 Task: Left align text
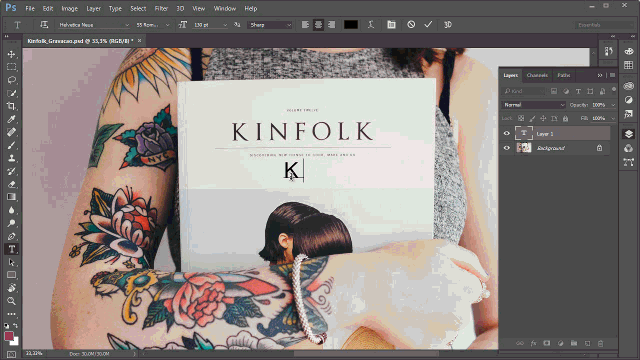point(305,25)
